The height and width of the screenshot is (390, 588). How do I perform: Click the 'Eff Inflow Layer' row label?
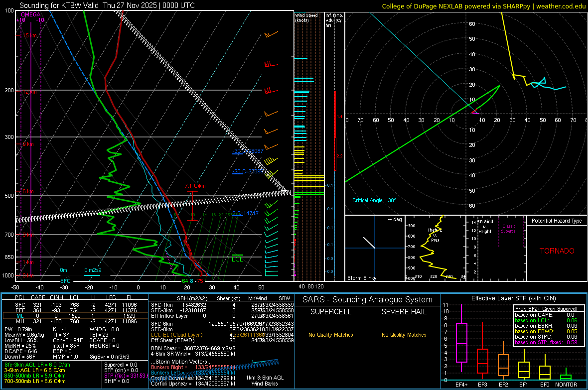pos(169,316)
